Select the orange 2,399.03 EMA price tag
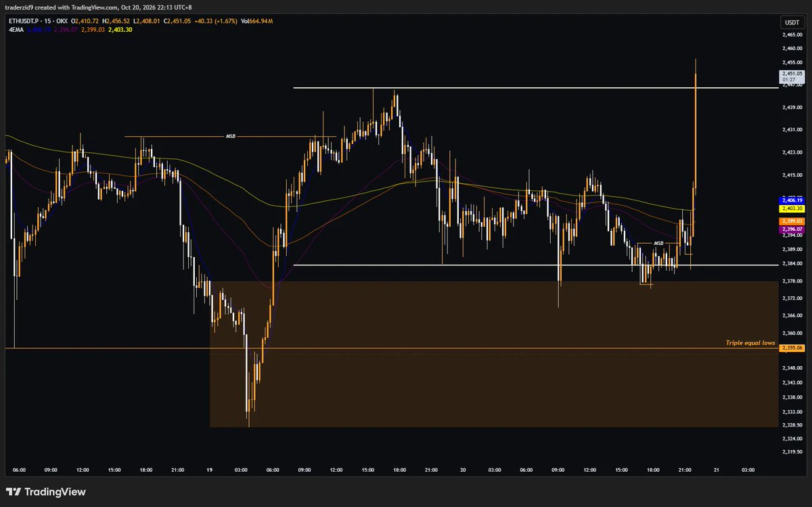The height and width of the screenshot is (507, 812). pyautogui.click(x=792, y=221)
